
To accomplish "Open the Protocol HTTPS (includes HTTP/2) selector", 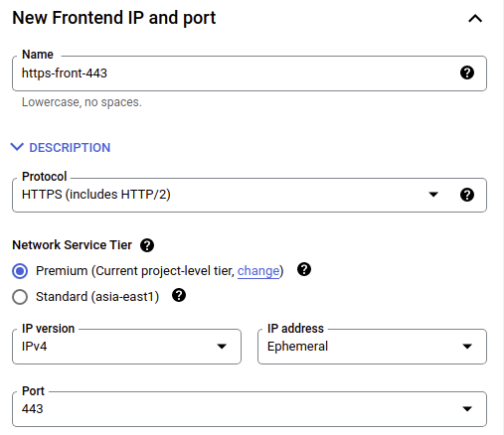I will pyautogui.click(x=250, y=195).
